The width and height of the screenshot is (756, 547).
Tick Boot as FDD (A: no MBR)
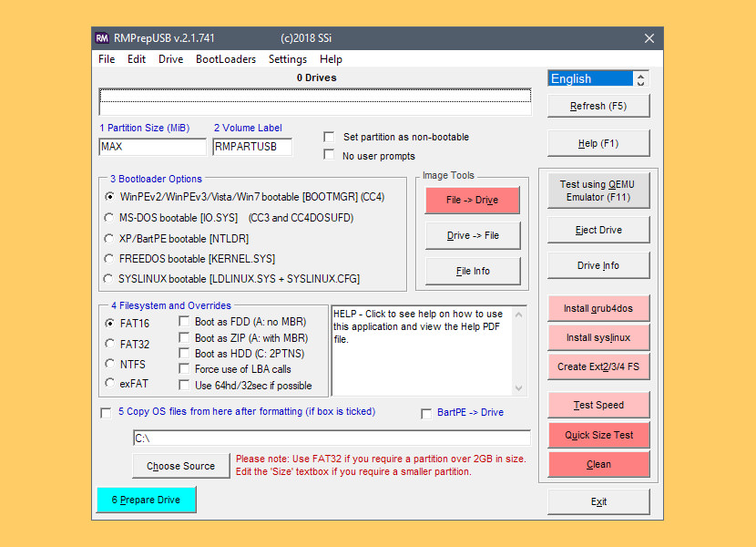(184, 321)
